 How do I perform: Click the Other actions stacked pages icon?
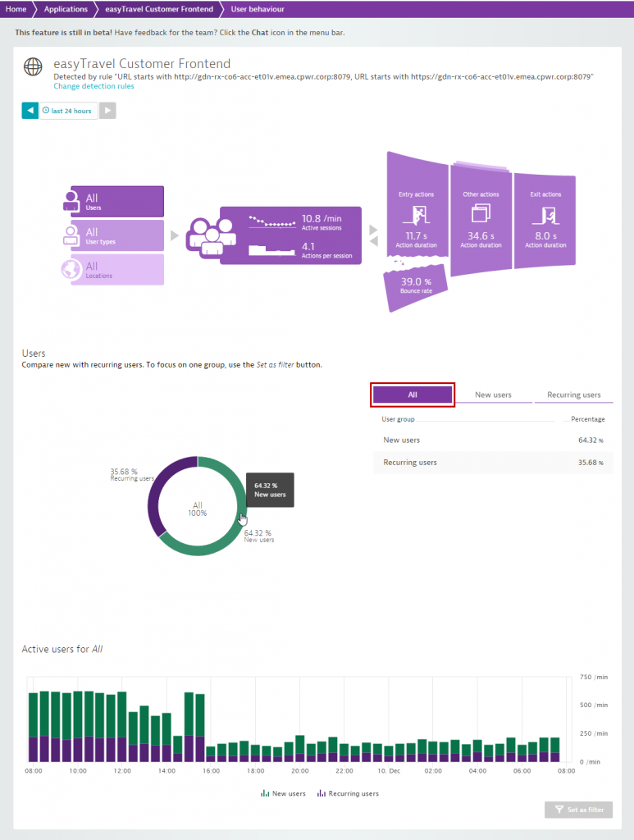[481, 214]
